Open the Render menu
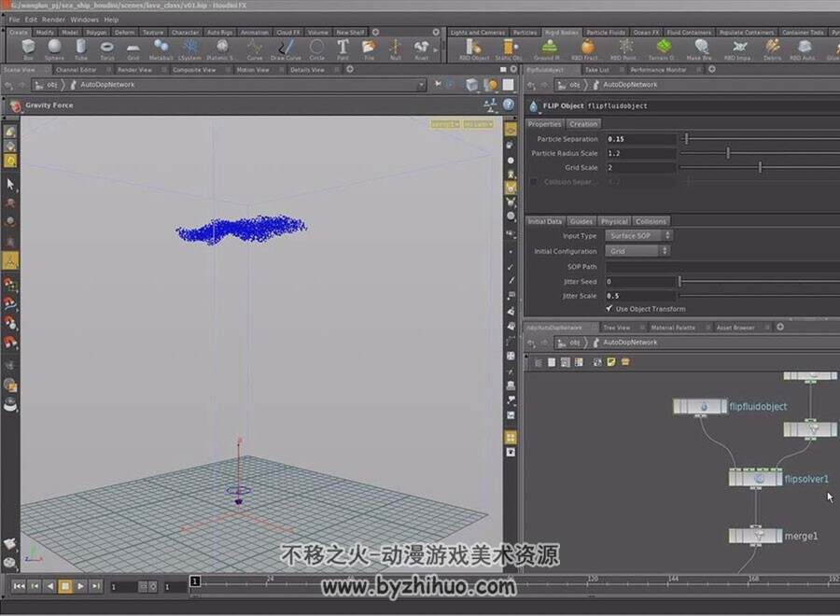Image resolution: width=840 pixels, height=616 pixels. point(53,20)
